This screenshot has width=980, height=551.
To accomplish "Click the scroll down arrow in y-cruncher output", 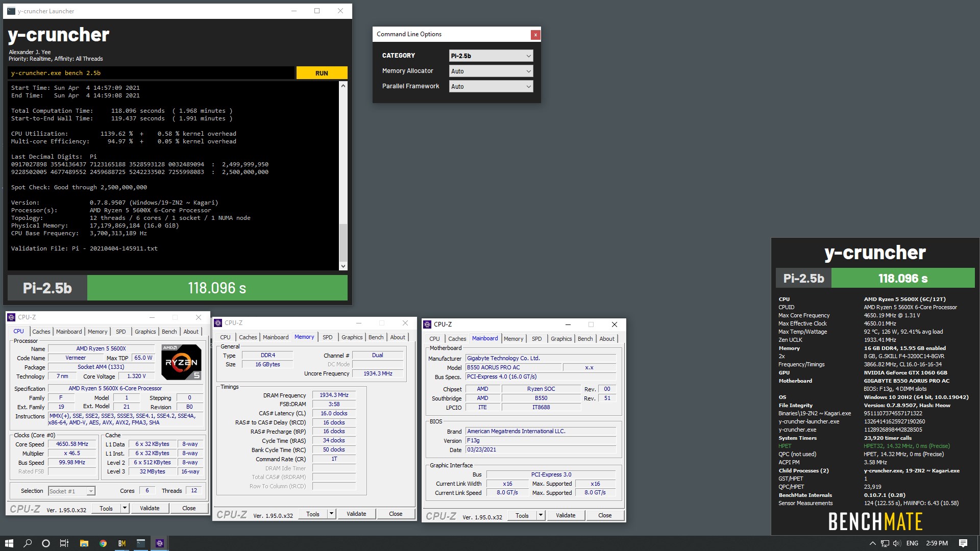I will [x=343, y=266].
